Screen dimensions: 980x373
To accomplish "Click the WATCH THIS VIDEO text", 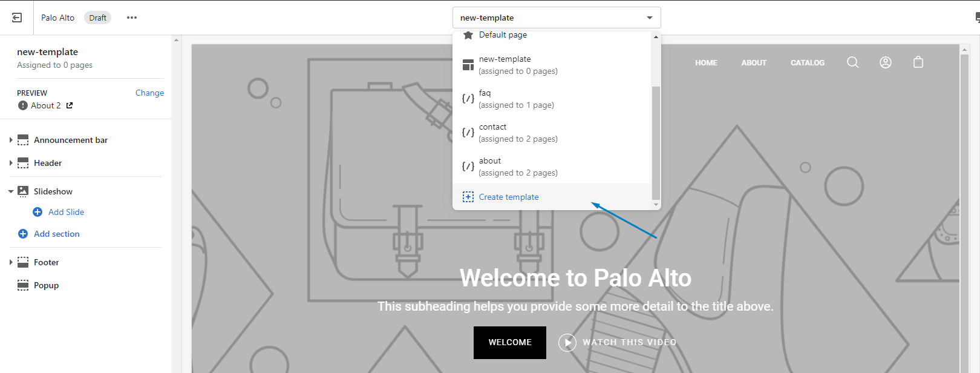I will pyautogui.click(x=630, y=342).
